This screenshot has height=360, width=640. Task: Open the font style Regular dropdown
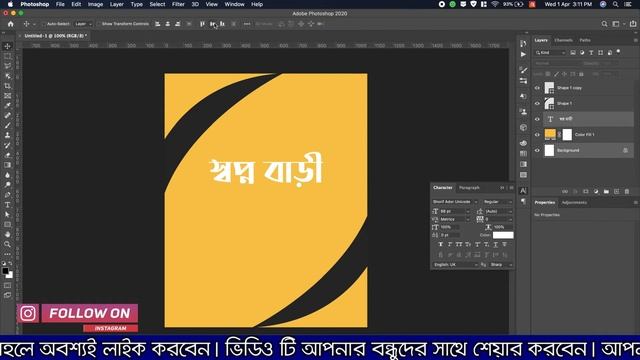497,202
